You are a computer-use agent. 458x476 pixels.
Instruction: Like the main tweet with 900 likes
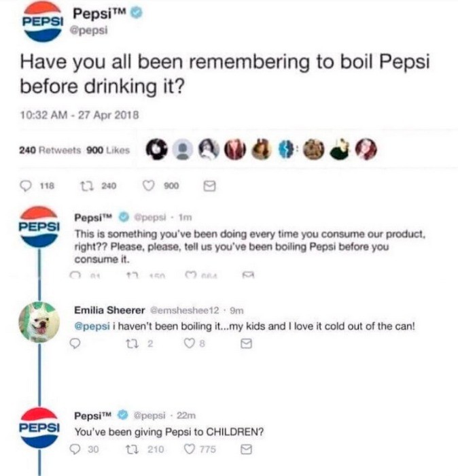(x=149, y=186)
